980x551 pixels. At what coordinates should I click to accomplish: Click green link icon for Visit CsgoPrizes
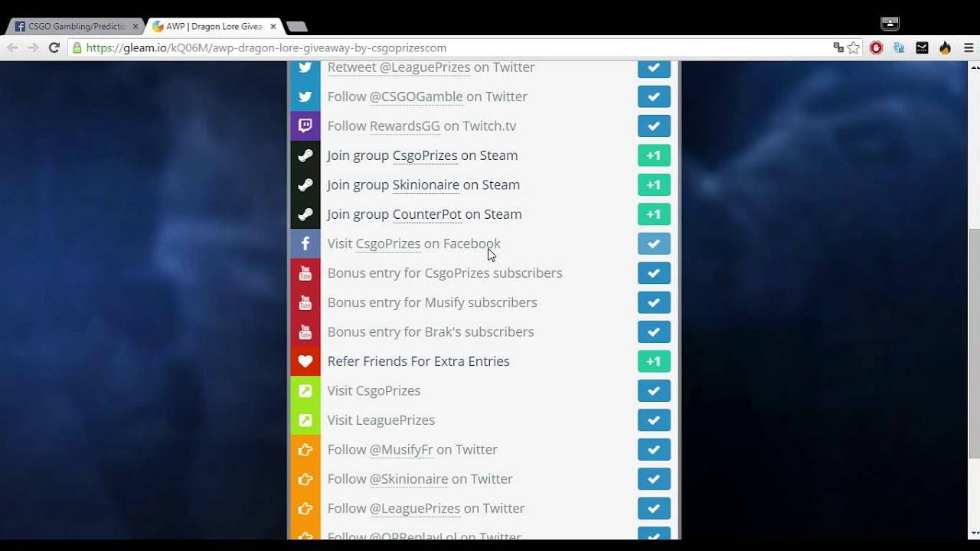305,391
